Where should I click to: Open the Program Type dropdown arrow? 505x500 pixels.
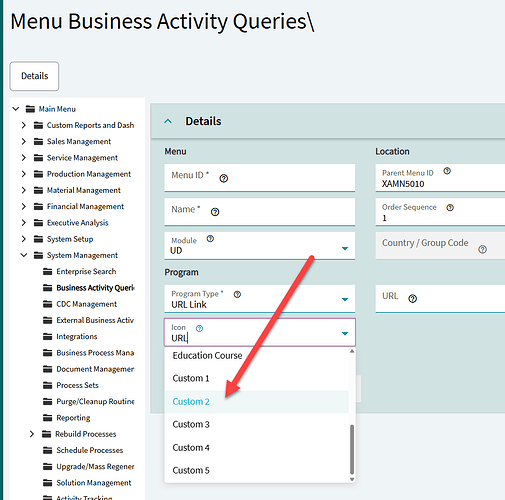pyautogui.click(x=345, y=299)
